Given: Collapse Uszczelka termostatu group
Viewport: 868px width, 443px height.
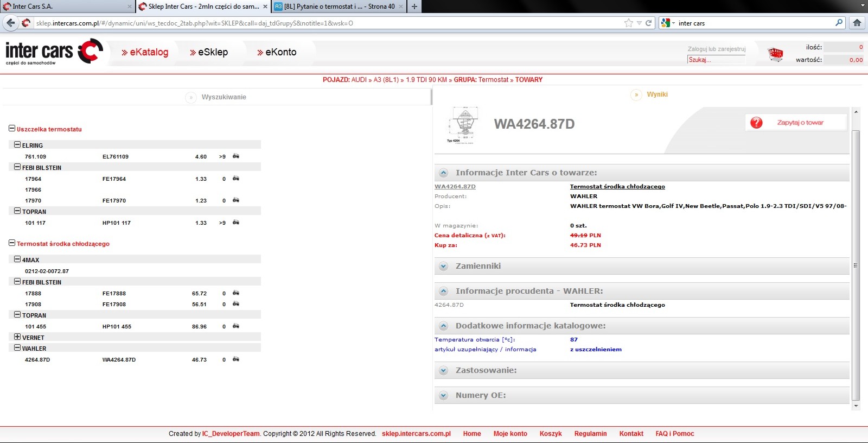Looking at the screenshot, I should (x=12, y=129).
